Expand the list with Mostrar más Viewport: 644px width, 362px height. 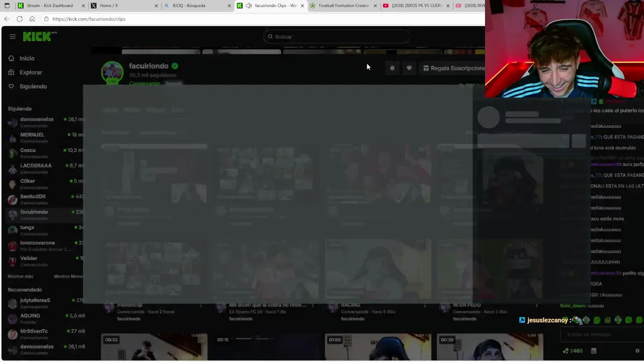click(20, 277)
